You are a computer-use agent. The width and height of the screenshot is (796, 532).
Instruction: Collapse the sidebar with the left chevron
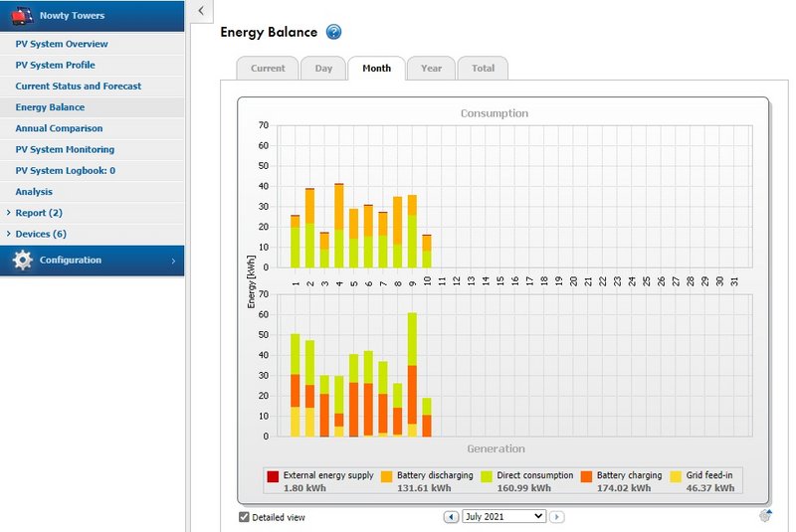point(201,11)
